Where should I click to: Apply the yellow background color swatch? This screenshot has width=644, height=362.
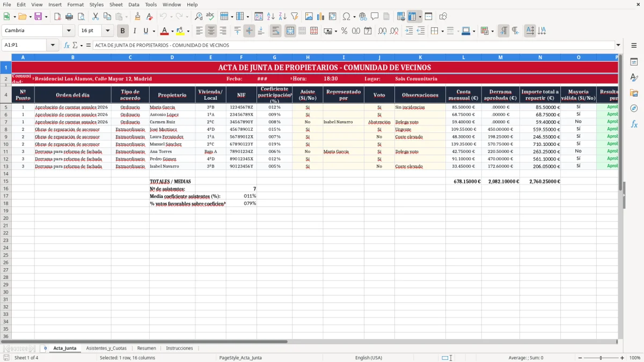pyautogui.click(x=180, y=31)
